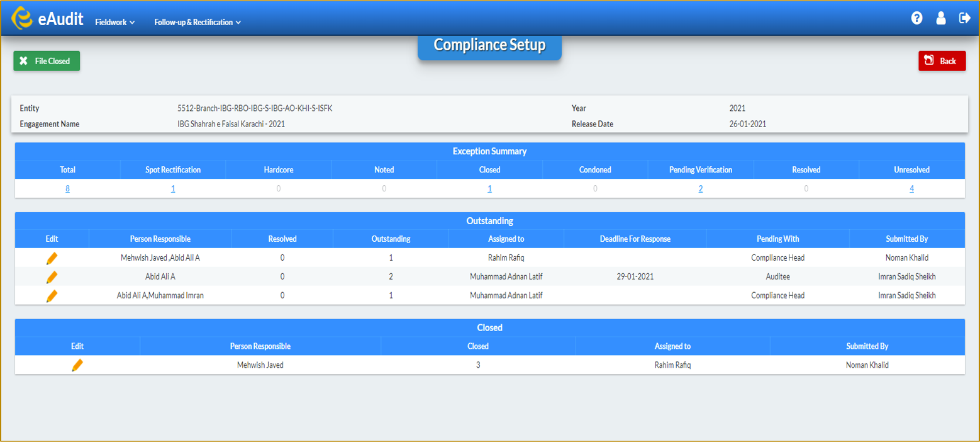Open the Fieldwork menu chevron arrow
This screenshot has width=980, height=442.
click(x=131, y=21)
